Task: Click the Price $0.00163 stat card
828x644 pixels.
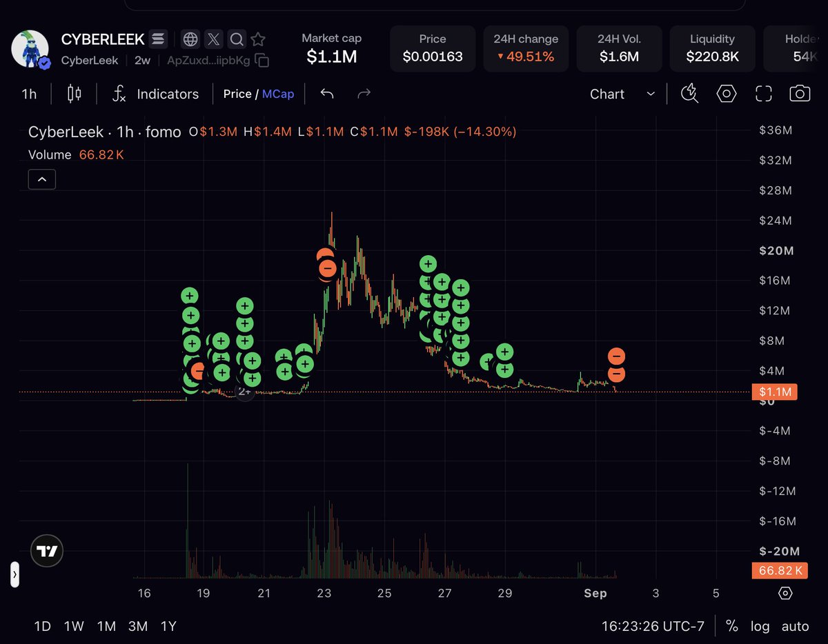Action: click(x=433, y=49)
